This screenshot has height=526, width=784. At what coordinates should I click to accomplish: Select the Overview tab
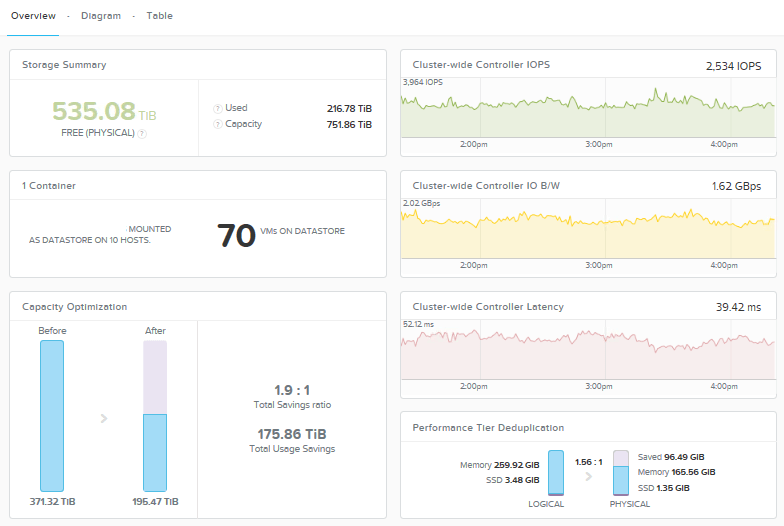(34, 16)
